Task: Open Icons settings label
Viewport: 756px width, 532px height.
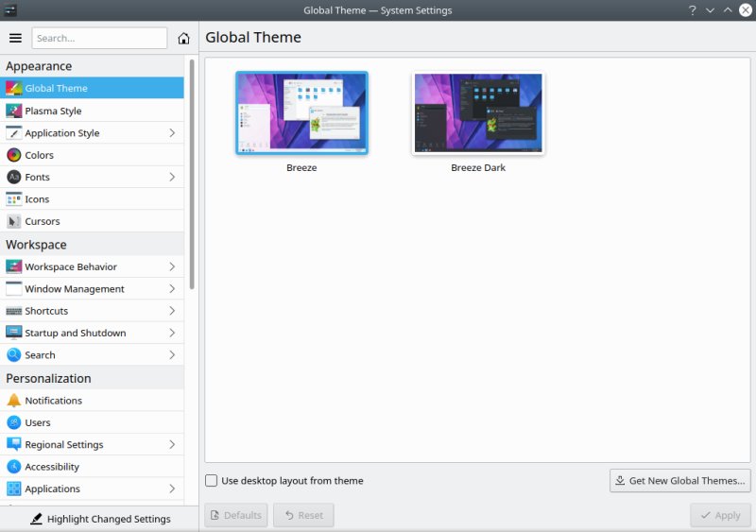Action: click(37, 199)
